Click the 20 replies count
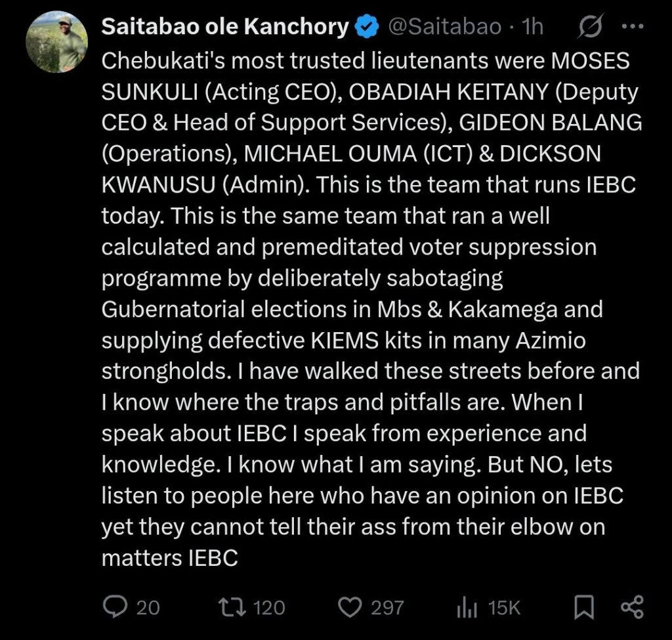Screen dimensions: 672x640 [148, 608]
